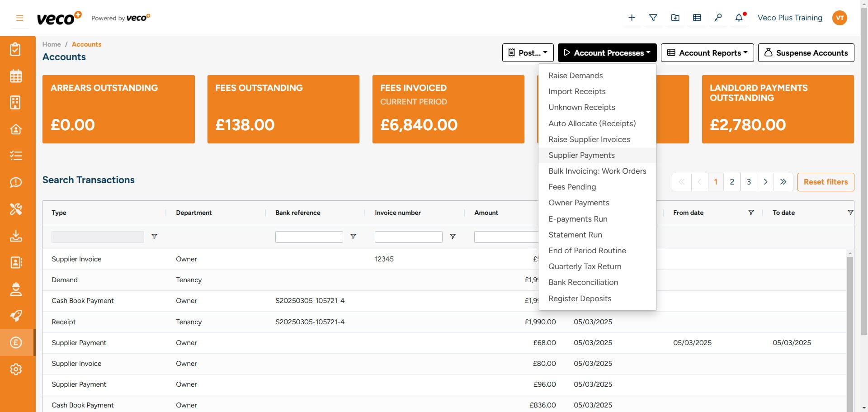Viewport: 868px width, 412px height.
Task: Open the calendar icon in sidebar
Action: pos(16,76)
